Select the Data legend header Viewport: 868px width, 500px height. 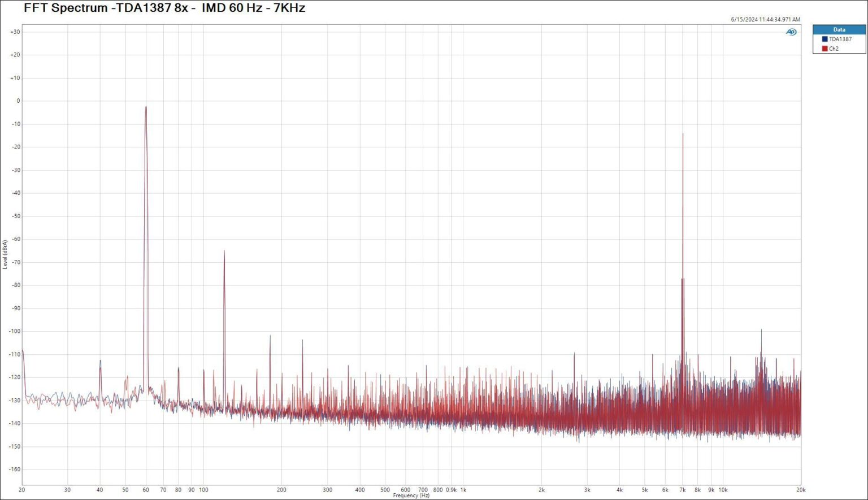[840, 29]
